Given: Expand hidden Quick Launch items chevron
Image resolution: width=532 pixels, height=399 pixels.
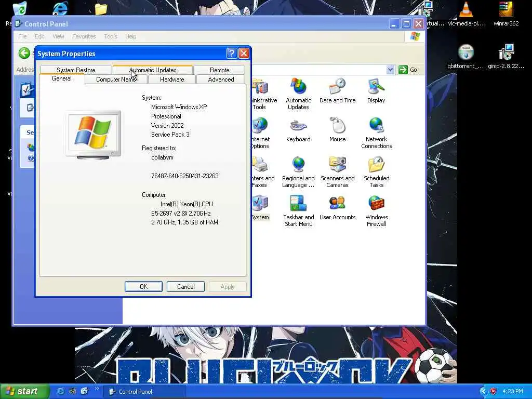Looking at the screenshot, I should 97,389.
